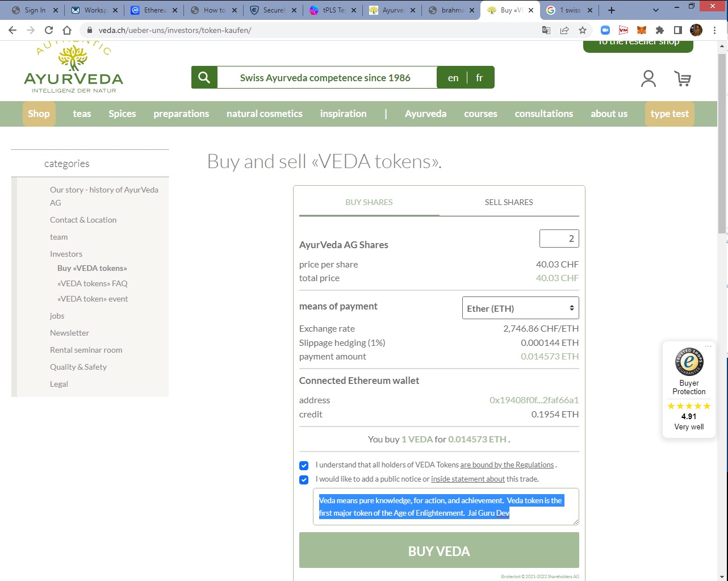Open the 'are bound by the Regulations' link
This screenshot has width=728, height=581.
(507, 465)
